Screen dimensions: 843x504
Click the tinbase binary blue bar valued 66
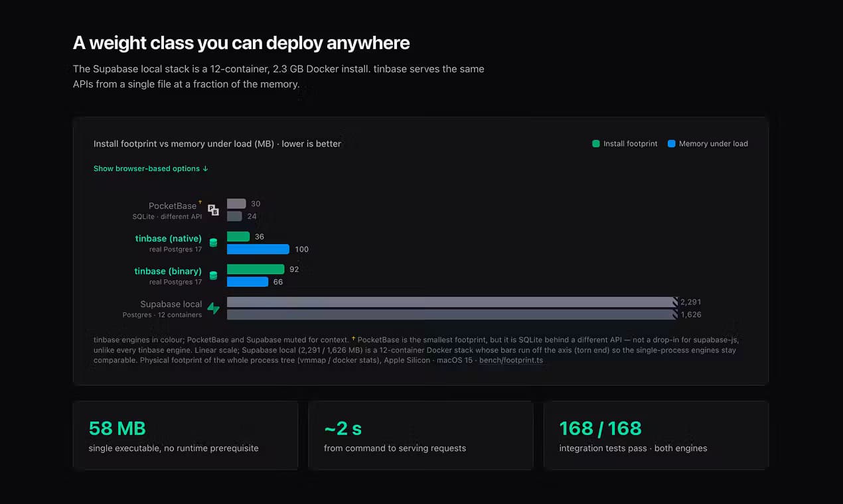click(x=248, y=282)
